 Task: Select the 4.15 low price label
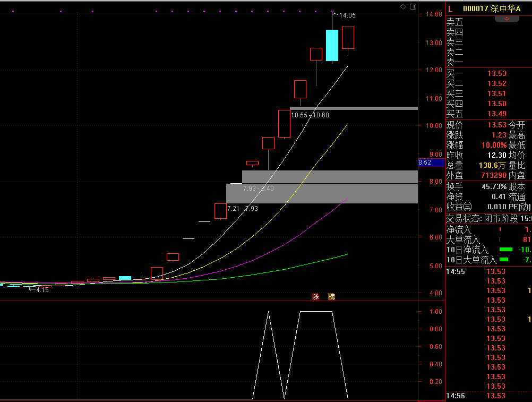click(x=42, y=290)
